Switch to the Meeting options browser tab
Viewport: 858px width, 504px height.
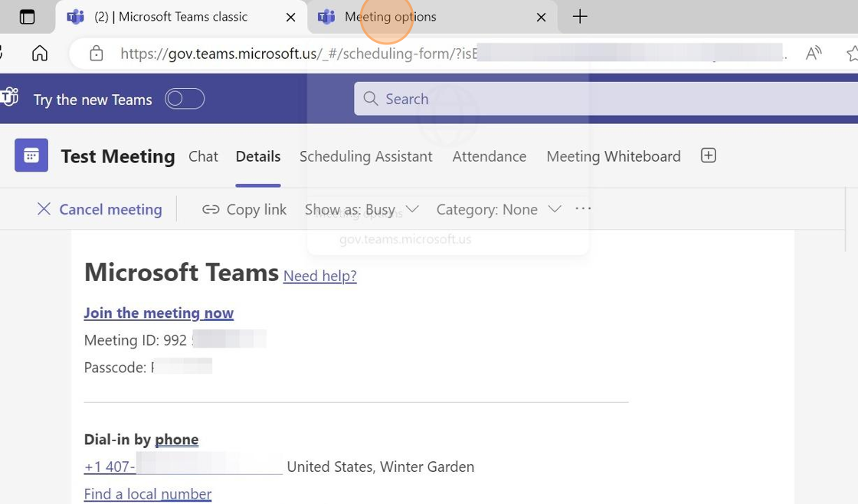(432, 17)
